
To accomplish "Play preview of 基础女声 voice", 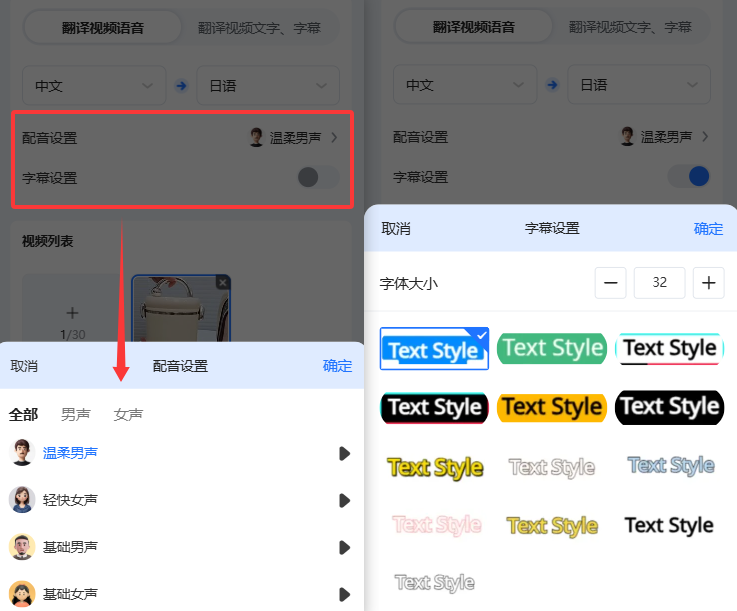I will click(x=345, y=595).
